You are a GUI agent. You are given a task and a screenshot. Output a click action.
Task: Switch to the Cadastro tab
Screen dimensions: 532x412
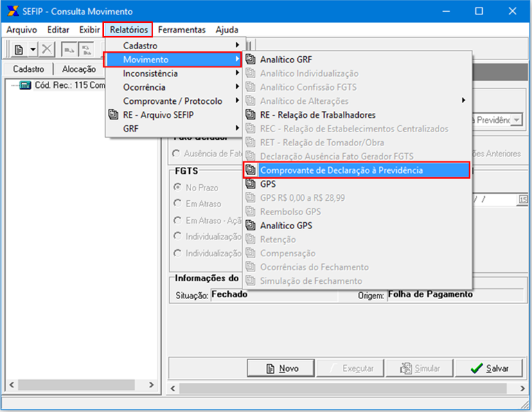(28, 69)
